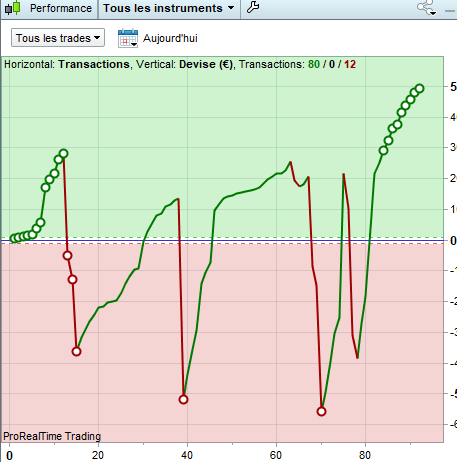Open the calendar date picker icon
Image resolution: width=457 pixels, height=462 pixels.
tap(128, 38)
